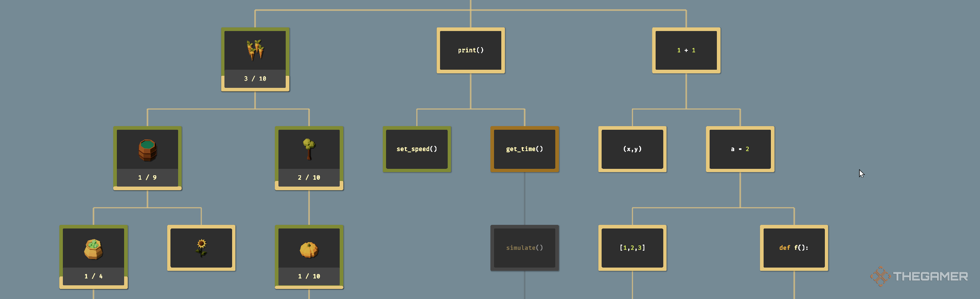Image resolution: width=980 pixels, height=299 pixels.
Task: Click the TheGamer watermark logo
Action: click(920, 276)
